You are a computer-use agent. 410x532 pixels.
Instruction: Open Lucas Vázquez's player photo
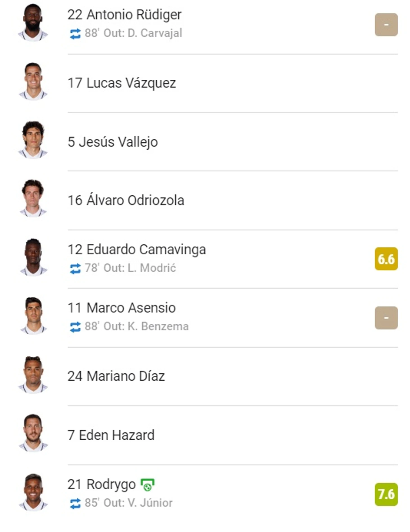click(x=33, y=82)
